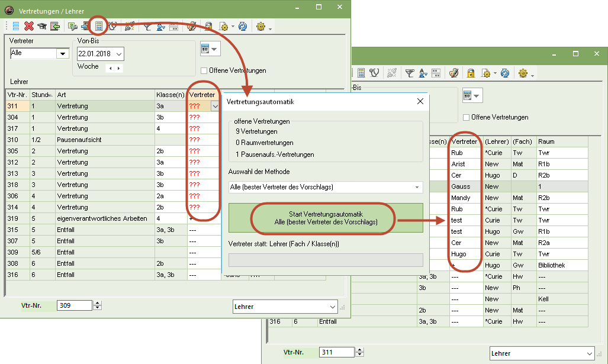Click the blue refresh icon in front window
Viewport: 608px width, 364px height.
point(243,27)
